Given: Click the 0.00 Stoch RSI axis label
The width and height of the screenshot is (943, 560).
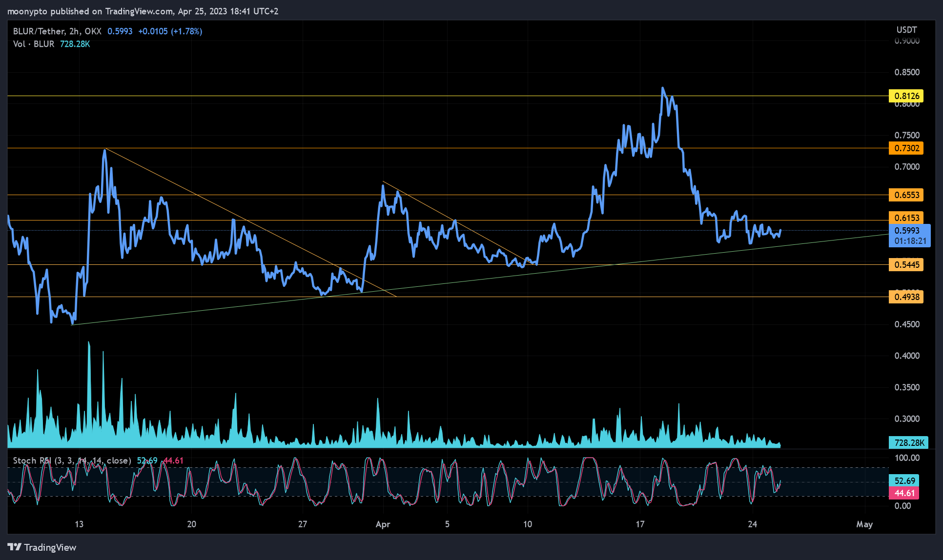Looking at the screenshot, I should coord(902,506).
